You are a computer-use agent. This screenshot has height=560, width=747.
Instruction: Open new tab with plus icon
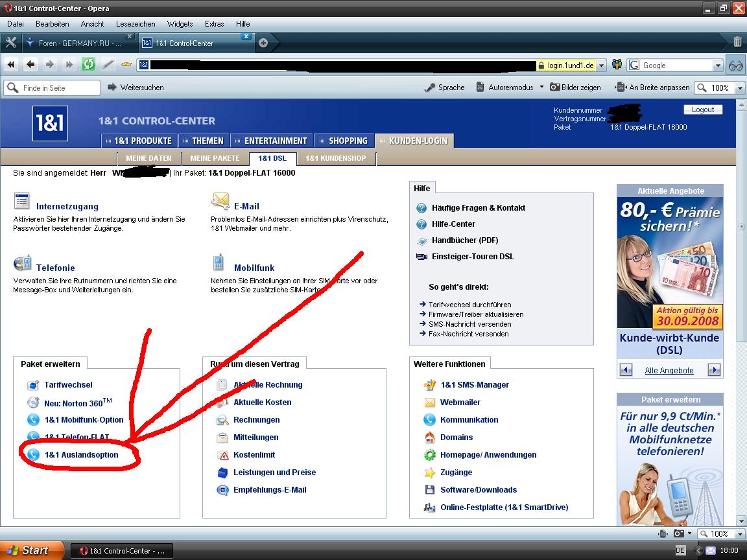click(263, 43)
